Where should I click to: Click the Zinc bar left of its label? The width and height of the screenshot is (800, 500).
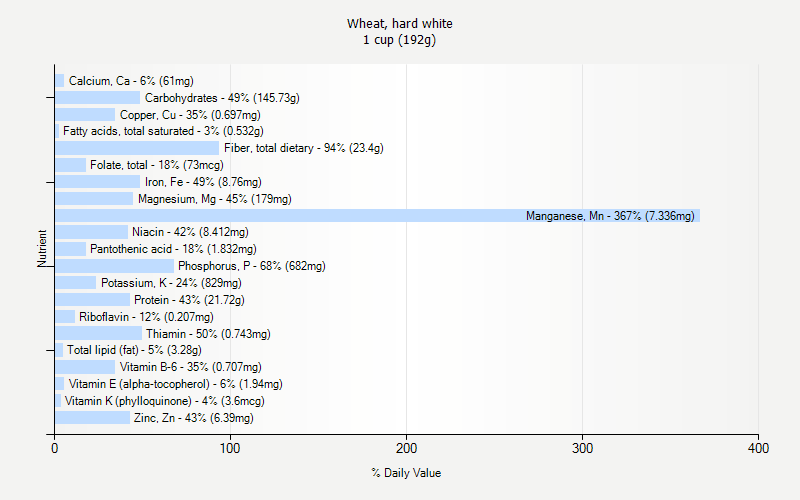(x=93, y=418)
